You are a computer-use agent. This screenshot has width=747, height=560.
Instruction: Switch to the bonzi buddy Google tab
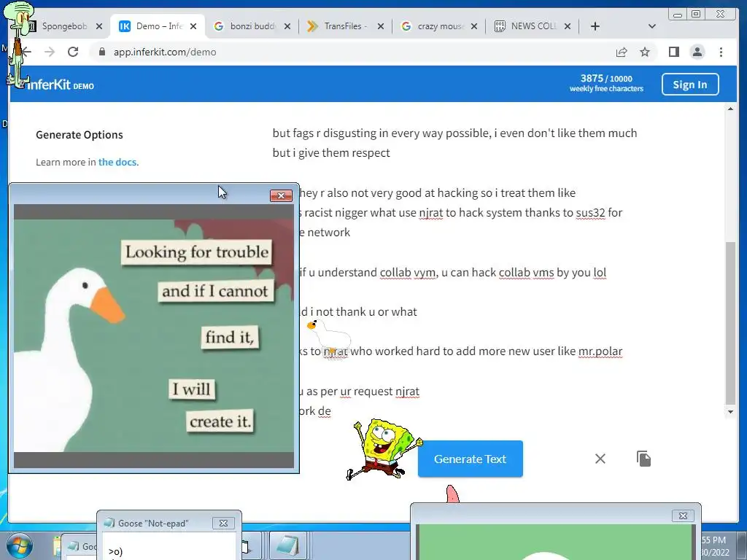click(x=252, y=26)
